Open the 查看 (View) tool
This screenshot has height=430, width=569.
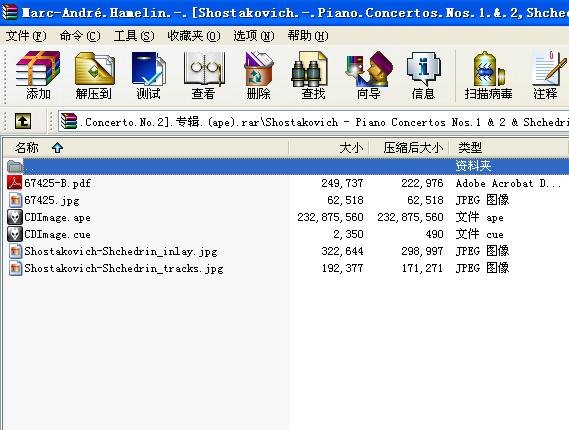pyautogui.click(x=204, y=75)
